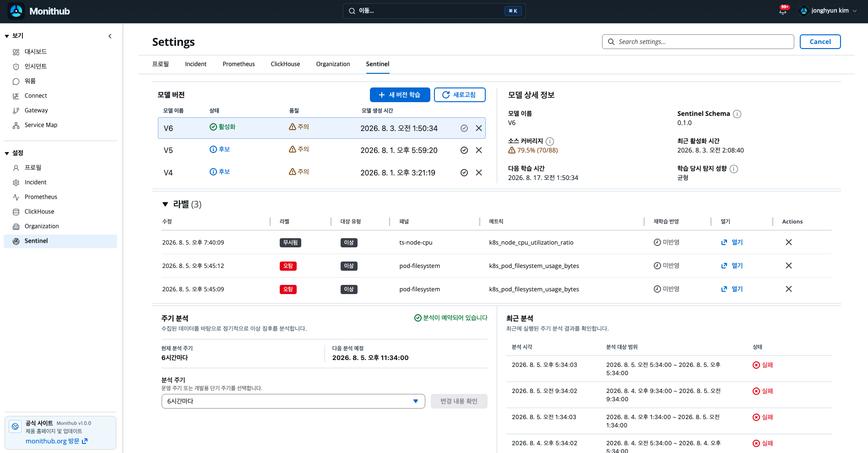This screenshot has height=453, width=868.
Task: Click the 수정 column header
Action: click(167, 222)
